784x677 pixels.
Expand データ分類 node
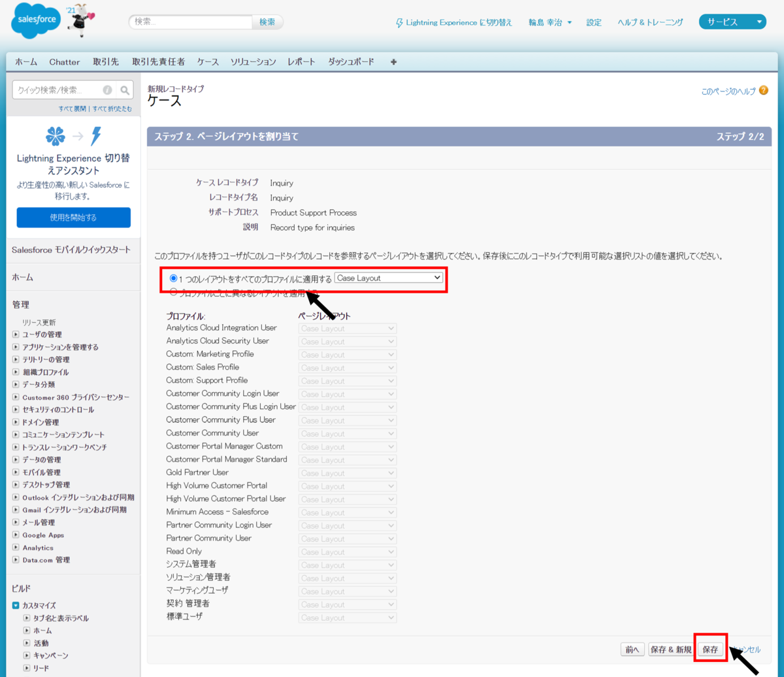pyautogui.click(x=16, y=384)
